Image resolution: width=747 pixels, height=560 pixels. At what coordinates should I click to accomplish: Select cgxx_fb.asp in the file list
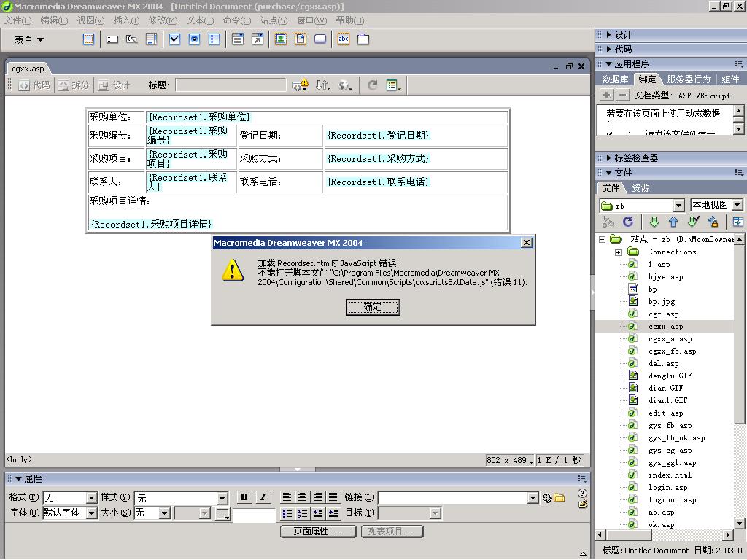(672, 351)
